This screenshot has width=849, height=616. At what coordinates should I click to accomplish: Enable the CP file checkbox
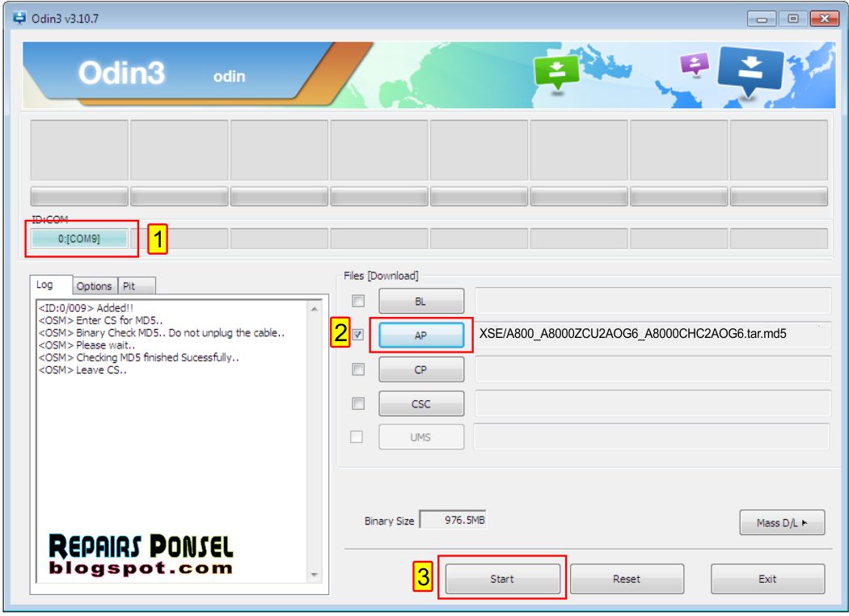358,369
